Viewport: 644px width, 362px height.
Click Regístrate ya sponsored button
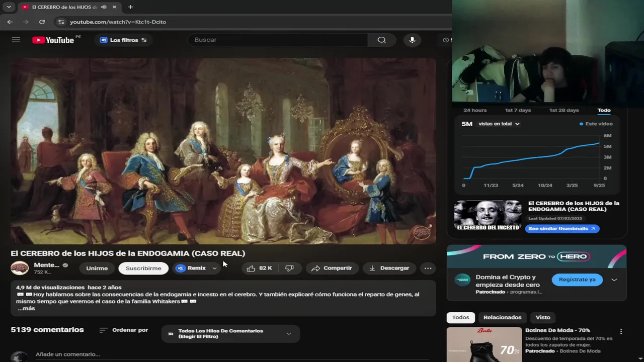pyautogui.click(x=577, y=280)
